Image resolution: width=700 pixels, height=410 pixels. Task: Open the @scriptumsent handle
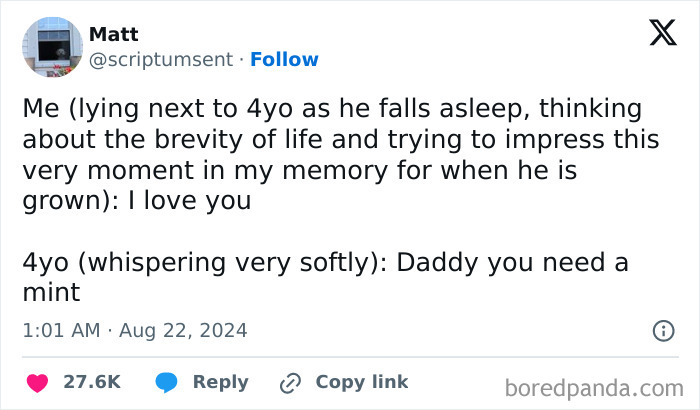point(163,59)
